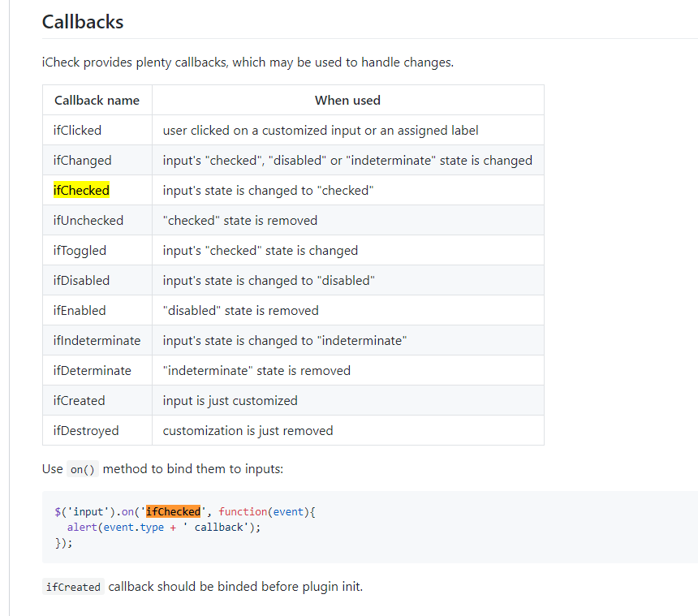Click the alert(event.type) code line

click(x=164, y=527)
